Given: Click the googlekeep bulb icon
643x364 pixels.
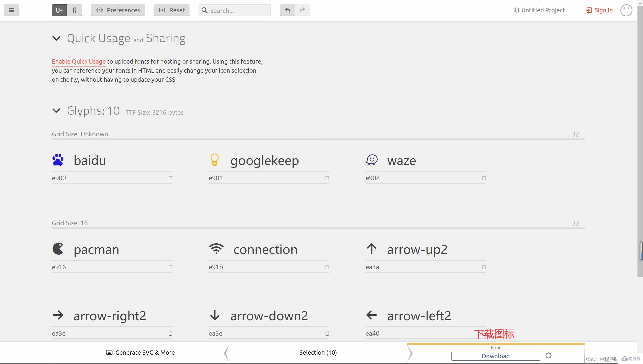Looking at the screenshot, I should 215,160.
